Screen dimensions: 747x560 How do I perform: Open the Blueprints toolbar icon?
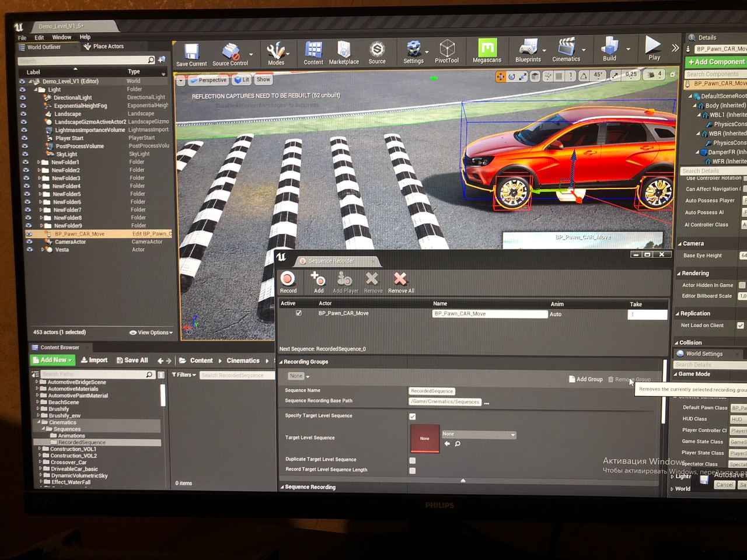(528, 47)
